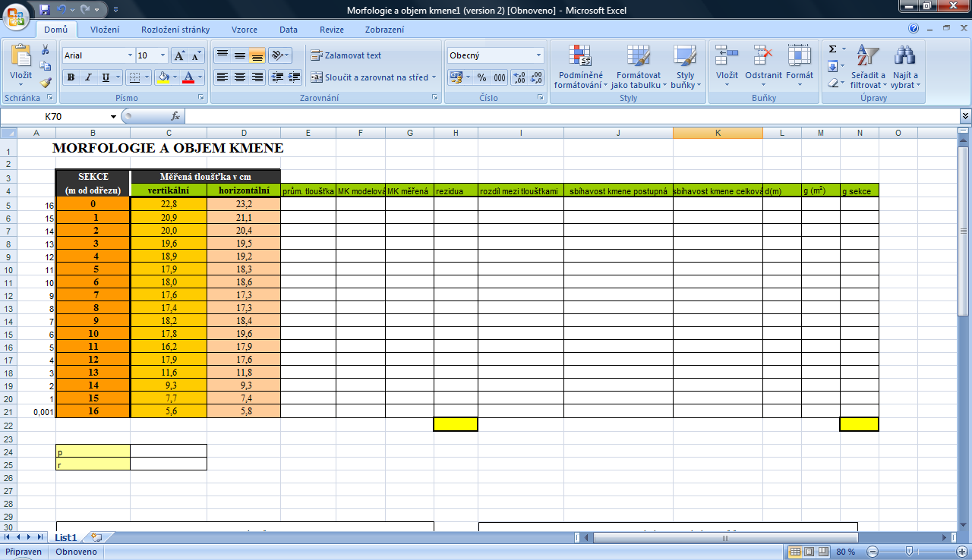Open the Obecný number format dropdown
972x560 pixels.
(x=539, y=55)
